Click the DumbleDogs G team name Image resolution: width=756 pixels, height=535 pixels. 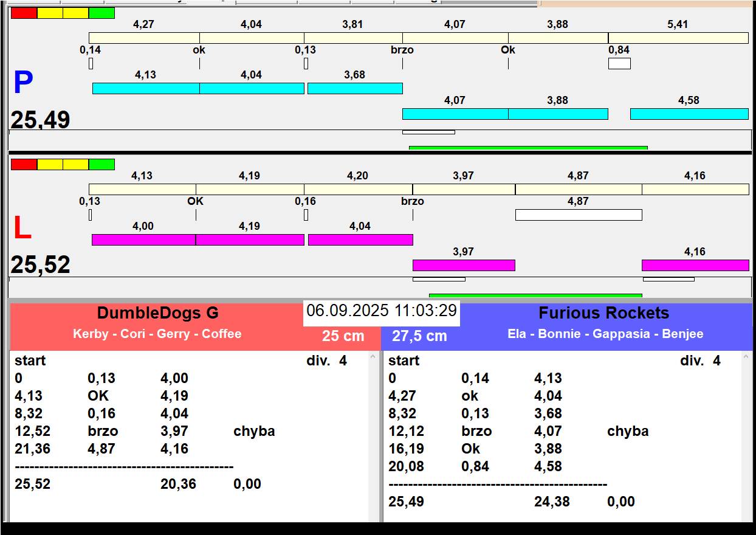158,313
